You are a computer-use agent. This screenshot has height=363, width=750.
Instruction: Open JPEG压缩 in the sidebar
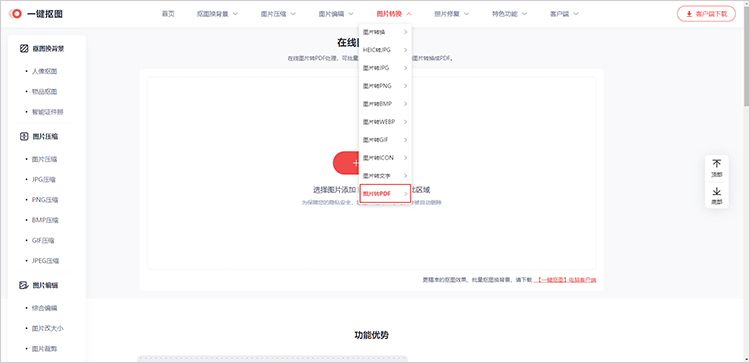tap(45, 261)
